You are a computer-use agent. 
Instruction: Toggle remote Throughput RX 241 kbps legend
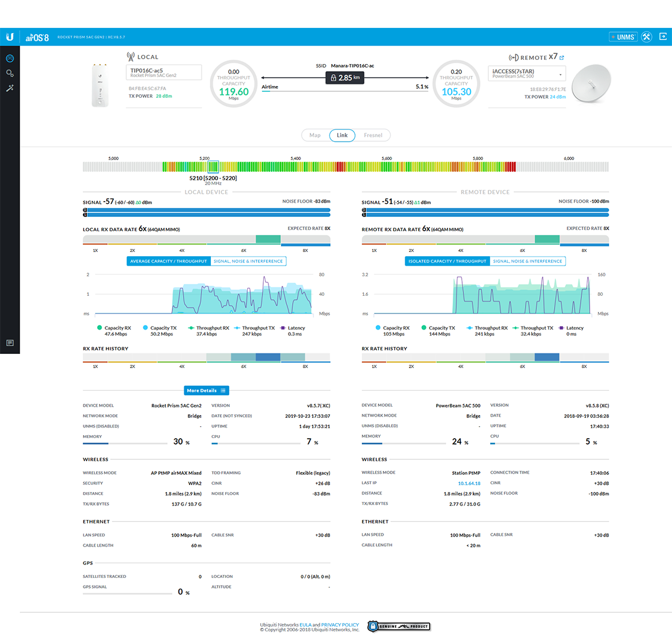(x=487, y=331)
